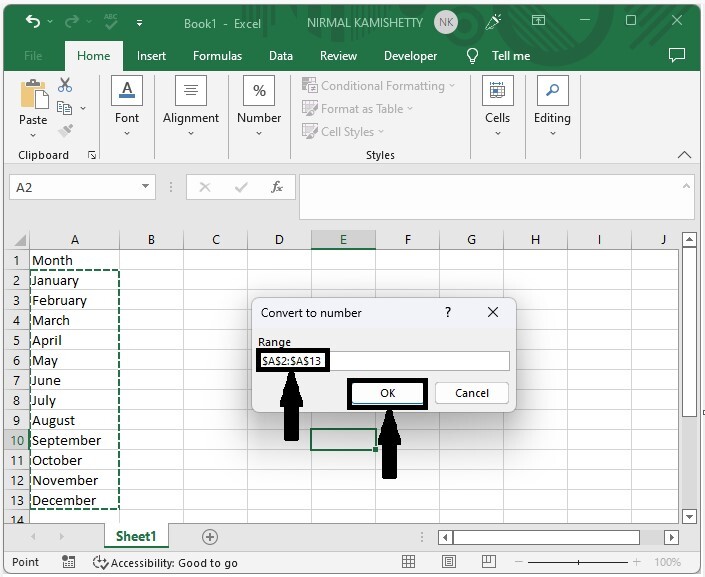705x577 pixels.
Task: Open the Comments speech bubble icon
Action: pyautogui.click(x=677, y=56)
